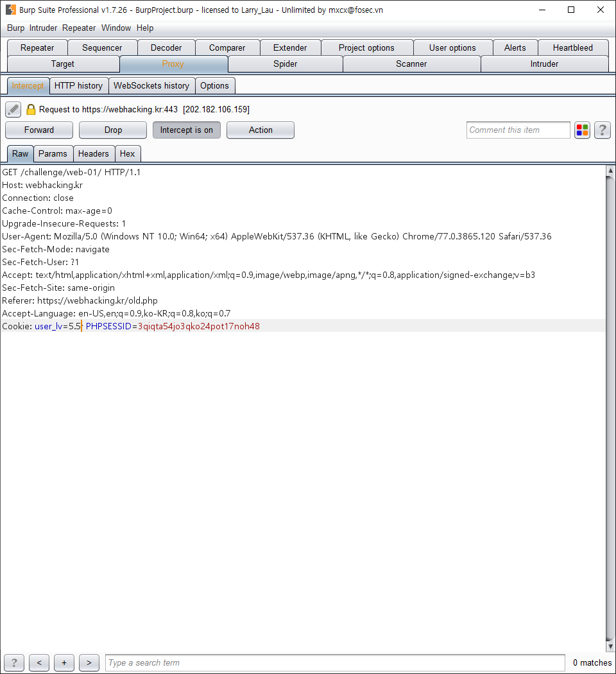Viewport: 616px width, 674px height.
Task: Click the search help question mark button
Action: click(13, 662)
